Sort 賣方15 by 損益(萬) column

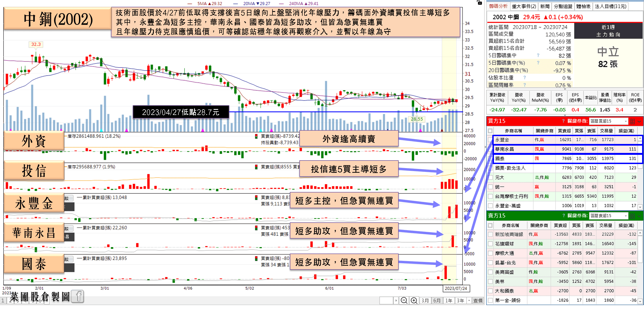(626, 225)
